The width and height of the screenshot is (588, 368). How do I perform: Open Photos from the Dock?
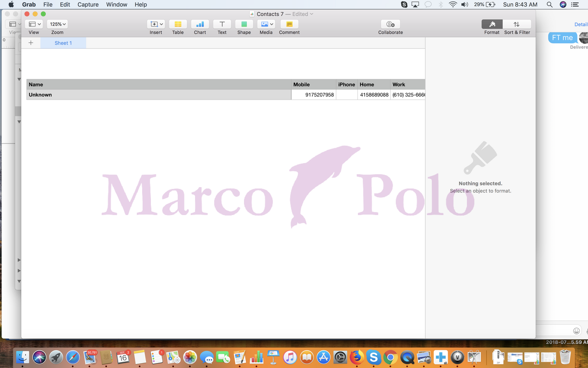pyautogui.click(x=190, y=357)
